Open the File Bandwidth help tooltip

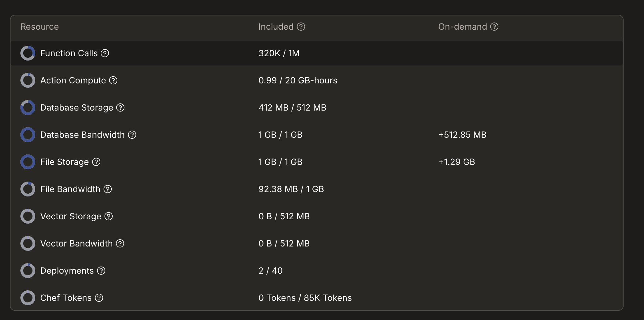pyautogui.click(x=107, y=189)
